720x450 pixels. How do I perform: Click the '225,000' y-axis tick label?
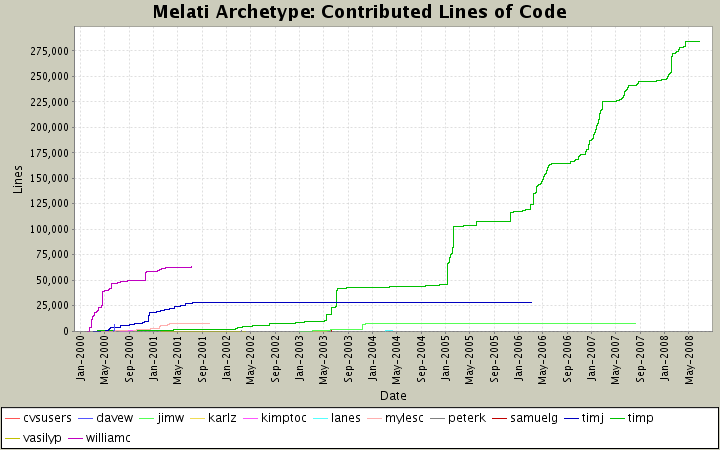[51, 101]
